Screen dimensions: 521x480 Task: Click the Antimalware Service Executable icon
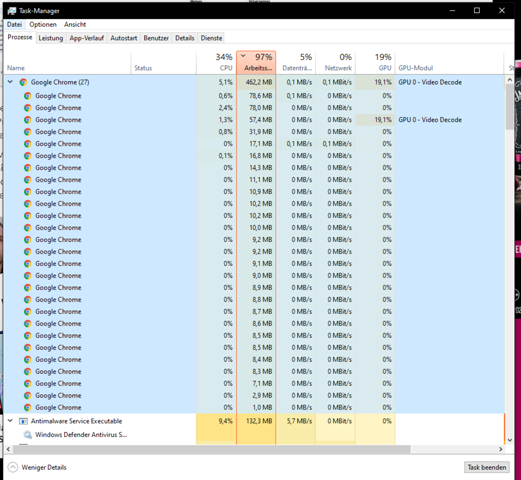pos(23,421)
